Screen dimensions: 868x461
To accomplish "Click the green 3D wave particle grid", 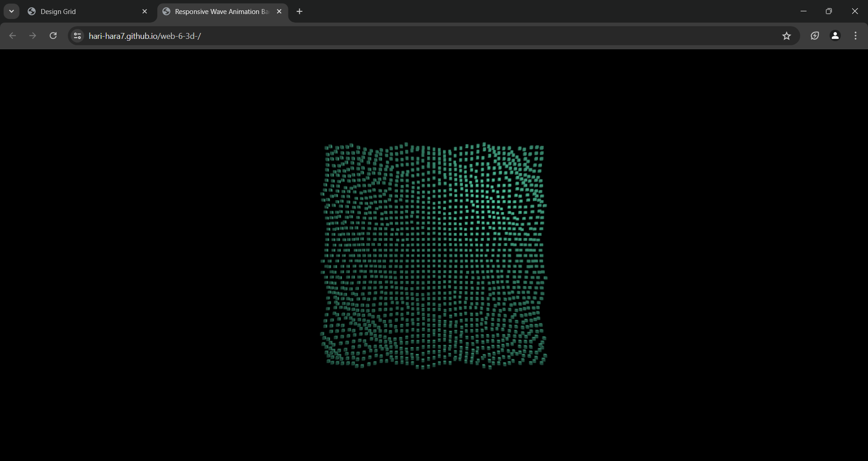I will 434,256.
